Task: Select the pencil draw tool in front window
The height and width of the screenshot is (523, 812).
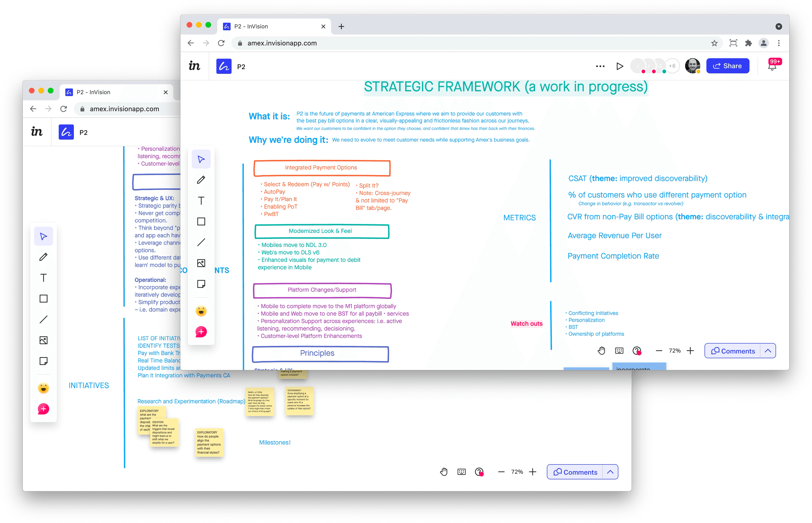Action: point(201,180)
